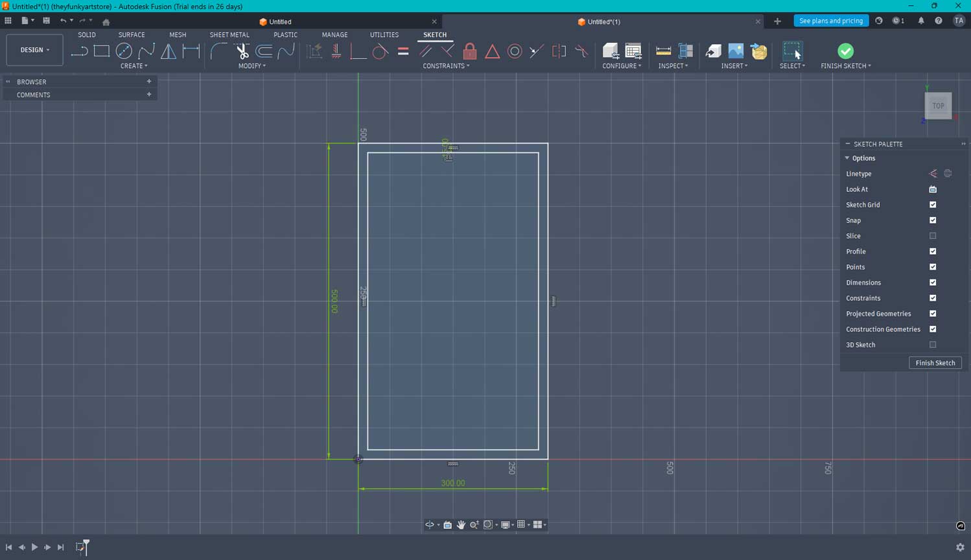This screenshot has width=971, height=560.
Task: Click the Finish Sketch button in palette
Action: pyautogui.click(x=935, y=363)
